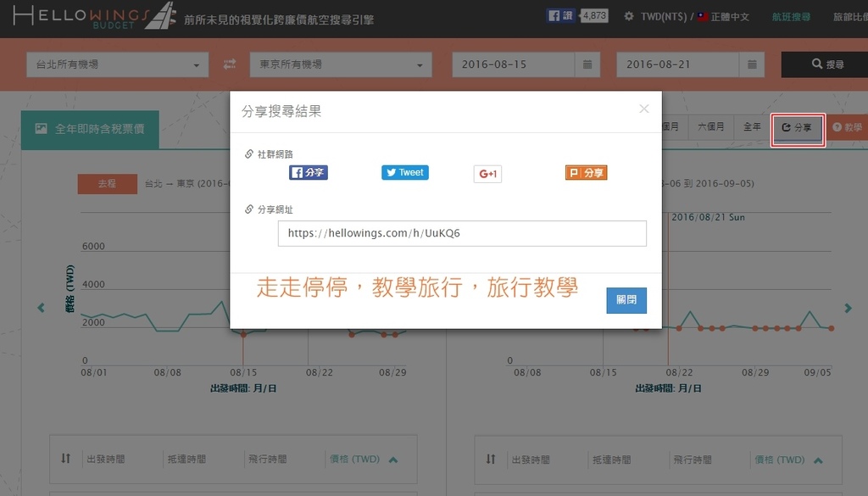Sort outbound table by 飛行時間
The image size is (868, 496).
tap(268, 459)
